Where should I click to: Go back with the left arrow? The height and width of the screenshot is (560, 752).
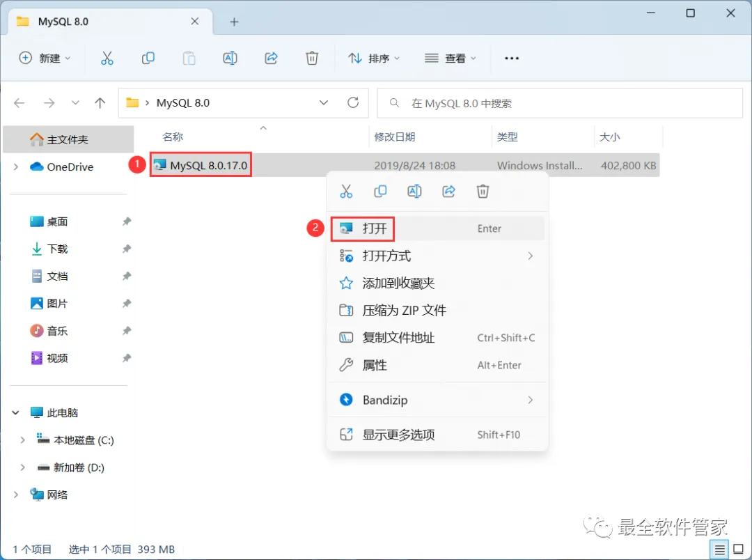click(19, 102)
